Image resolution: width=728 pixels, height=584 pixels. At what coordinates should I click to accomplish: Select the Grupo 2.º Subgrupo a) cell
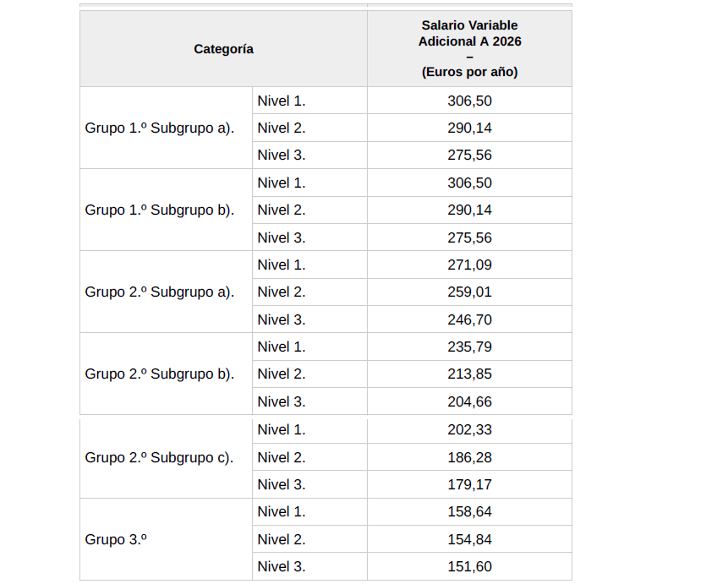point(167,292)
